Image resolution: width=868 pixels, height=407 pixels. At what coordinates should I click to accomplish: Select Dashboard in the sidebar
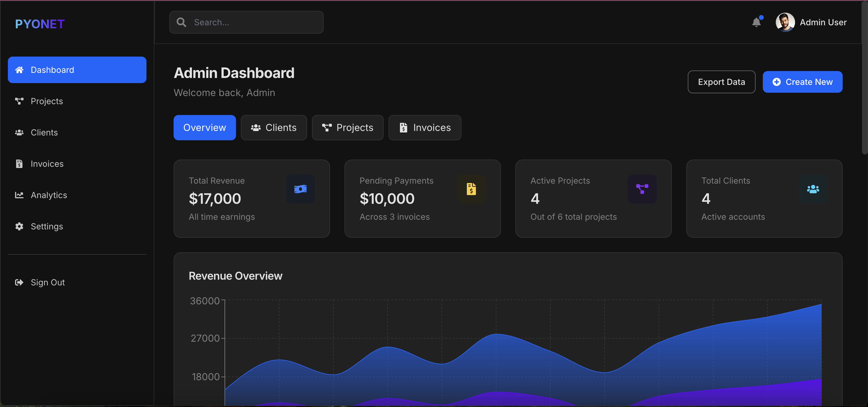pos(77,70)
